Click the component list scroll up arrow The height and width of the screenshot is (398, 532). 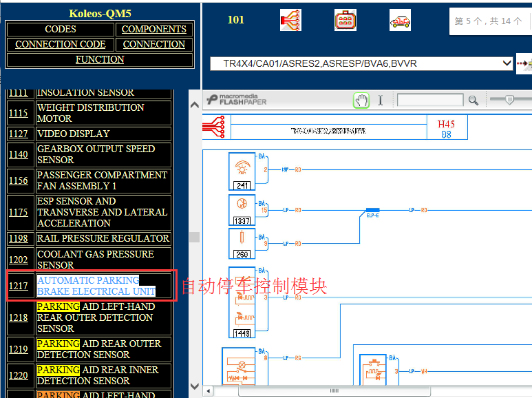pos(194,105)
